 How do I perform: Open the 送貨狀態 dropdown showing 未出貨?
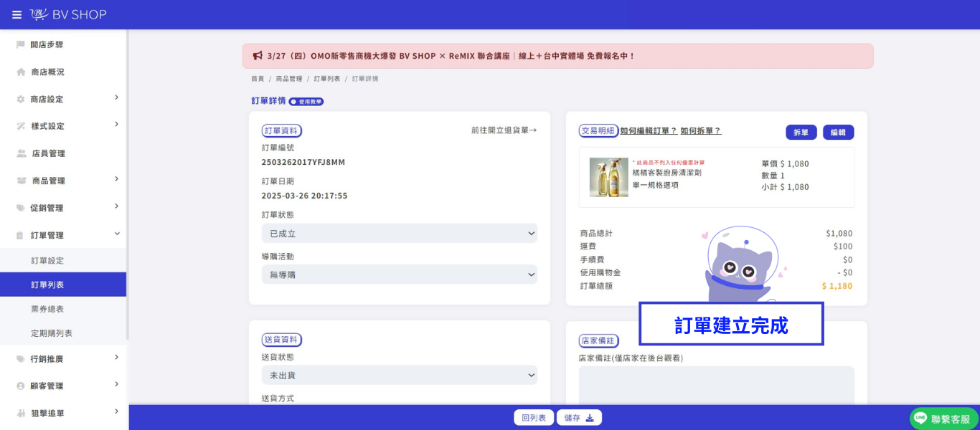click(x=400, y=375)
